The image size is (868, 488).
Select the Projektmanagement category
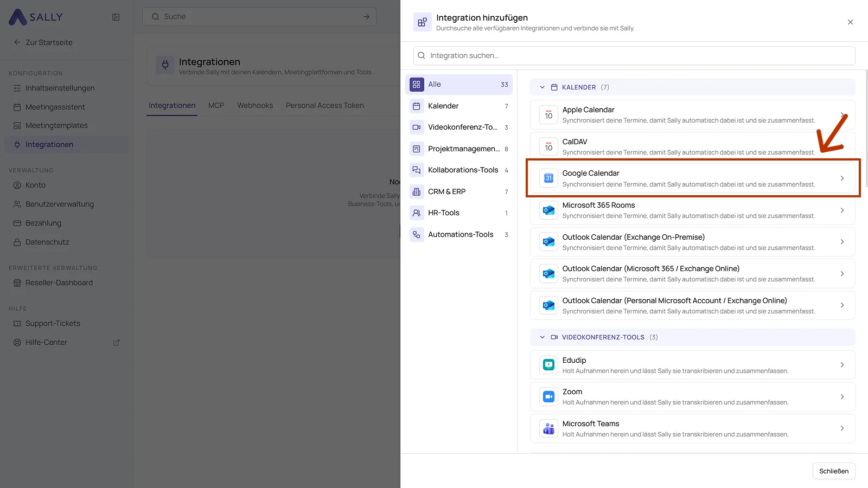coord(459,149)
